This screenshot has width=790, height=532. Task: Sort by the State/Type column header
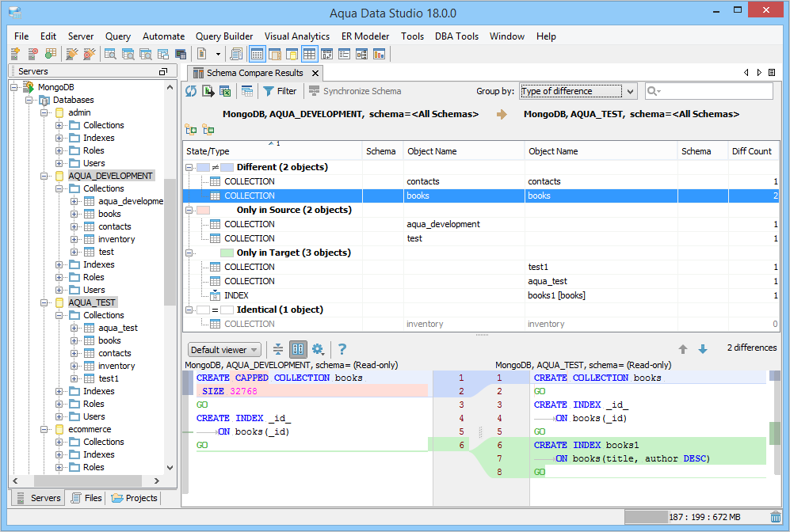pyautogui.click(x=272, y=151)
